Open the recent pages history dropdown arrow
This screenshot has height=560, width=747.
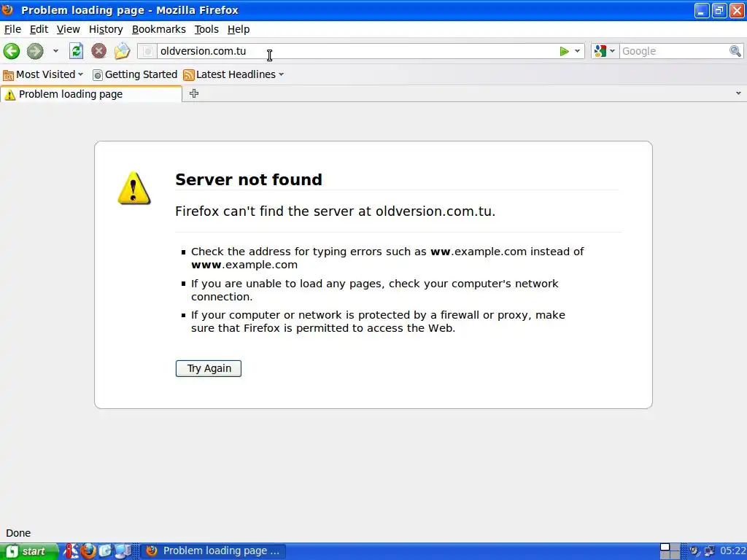pos(55,51)
